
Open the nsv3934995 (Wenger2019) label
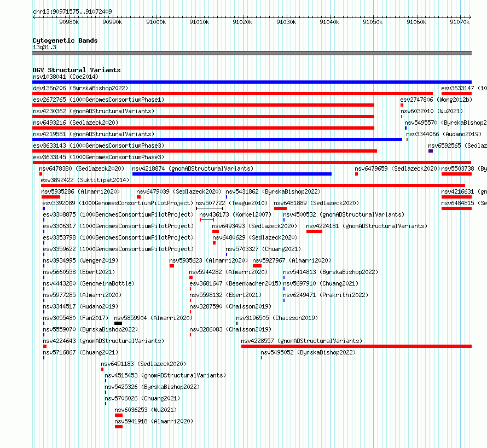pyautogui.click(x=80, y=260)
